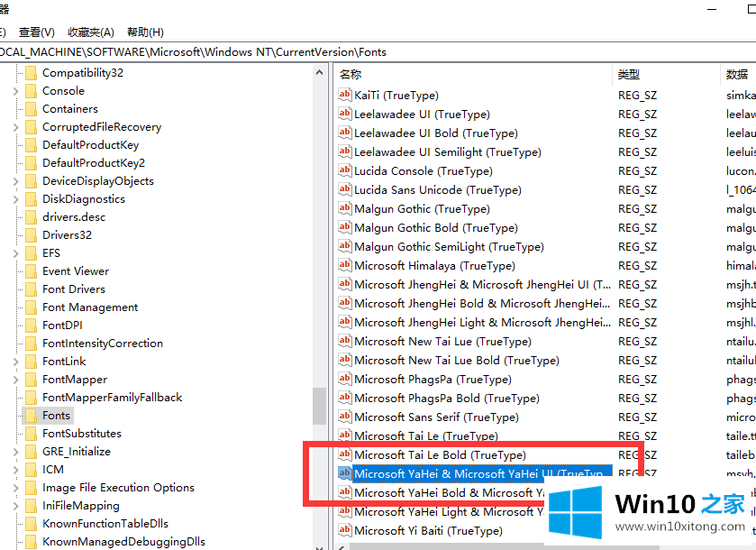Expand the CorruptedFileRecovery tree node
The width and height of the screenshot is (756, 550).
click(x=15, y=127)
